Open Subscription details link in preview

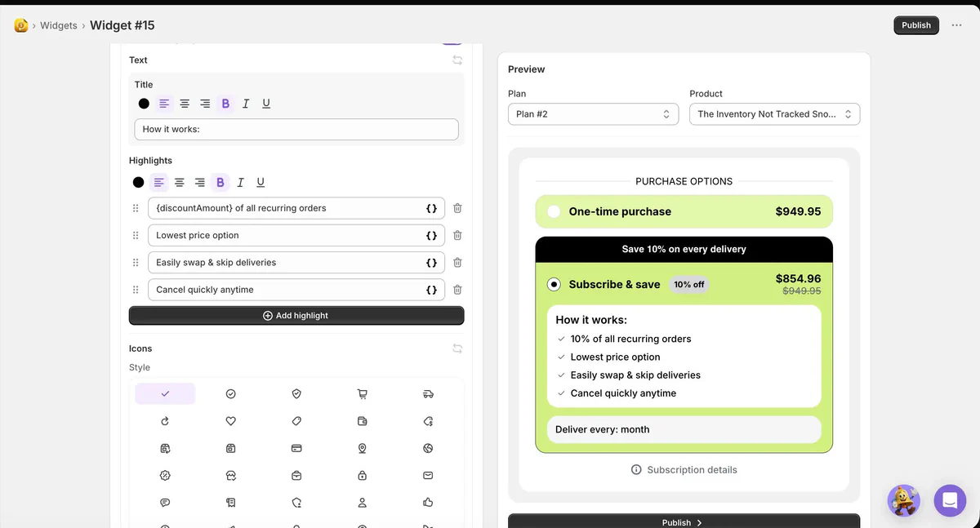684,470
